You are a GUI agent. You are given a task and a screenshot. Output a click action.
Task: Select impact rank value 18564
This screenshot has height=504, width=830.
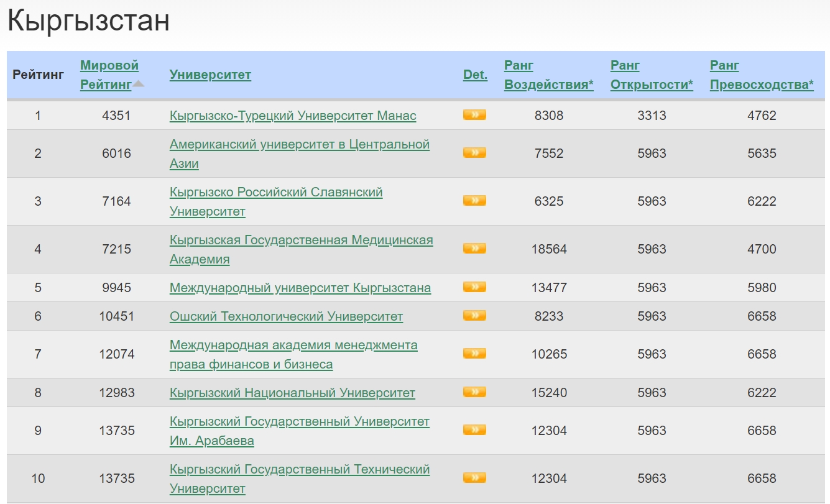549,249
